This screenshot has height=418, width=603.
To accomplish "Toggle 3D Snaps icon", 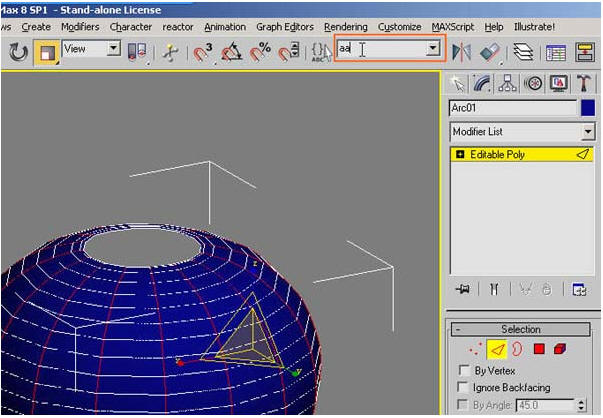I will click(203, 52).
